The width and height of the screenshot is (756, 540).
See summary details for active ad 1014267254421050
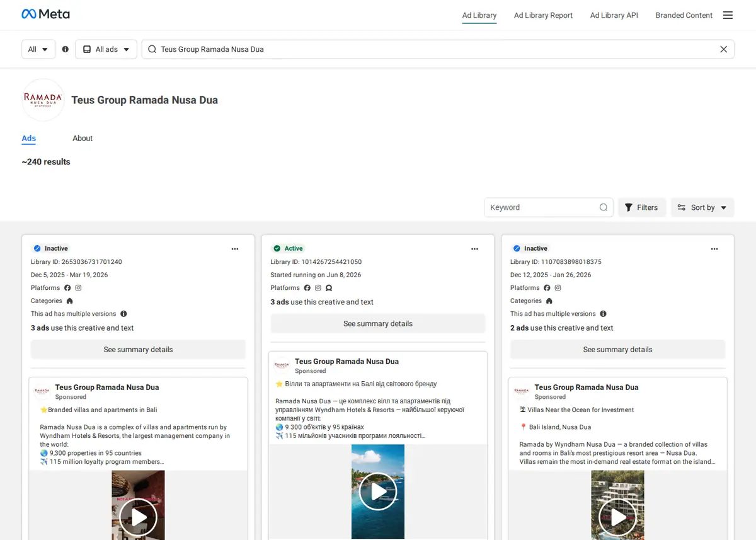coord(378,324)
